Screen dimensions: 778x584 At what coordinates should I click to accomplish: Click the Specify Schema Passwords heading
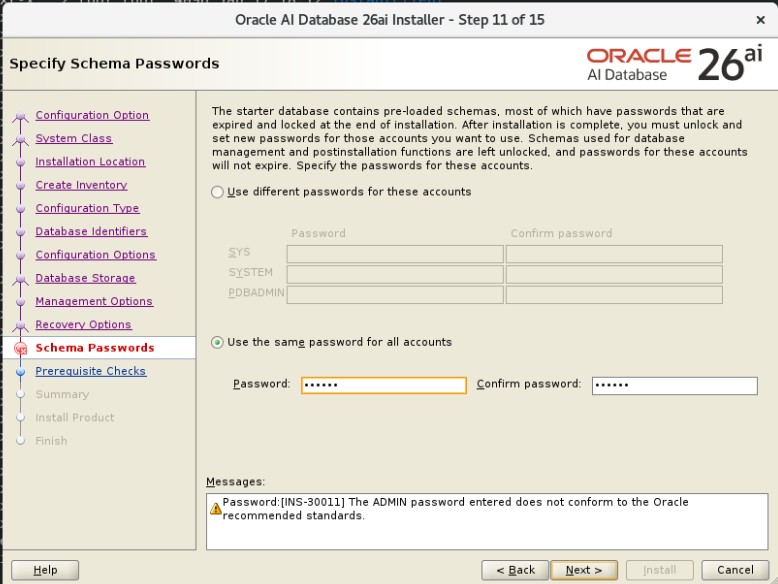pos(114,64)
